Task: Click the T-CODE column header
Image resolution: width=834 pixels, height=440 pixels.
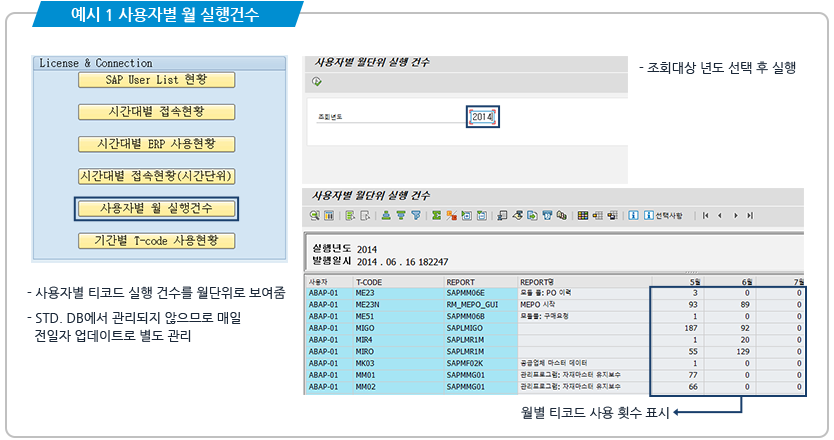Action: [x=398, y=282]
